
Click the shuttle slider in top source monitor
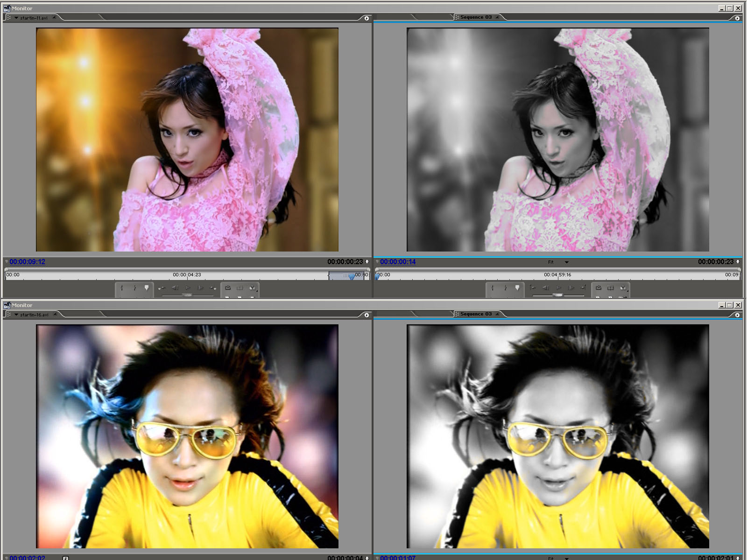coord(187,295)
